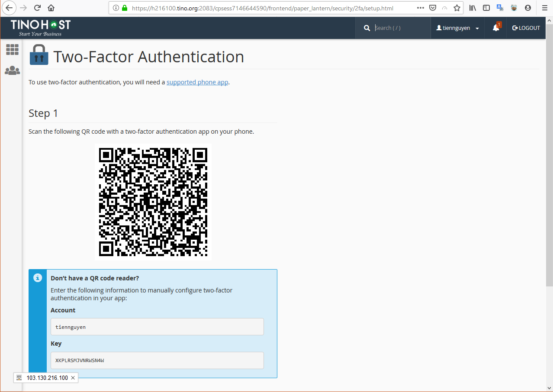This screenshot has width=553, height=392.
Task: Open page actions three-dot menu
Action: coord(421,8)
